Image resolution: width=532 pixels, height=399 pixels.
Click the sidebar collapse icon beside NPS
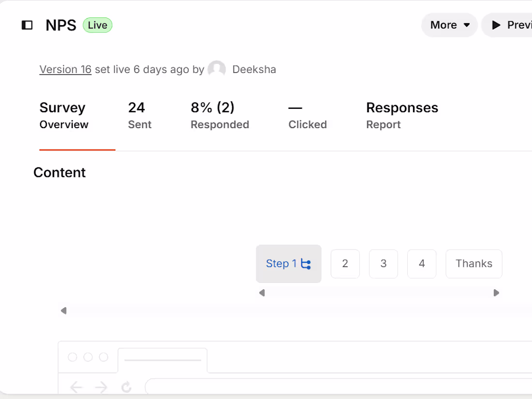click(x=27, y=25)
